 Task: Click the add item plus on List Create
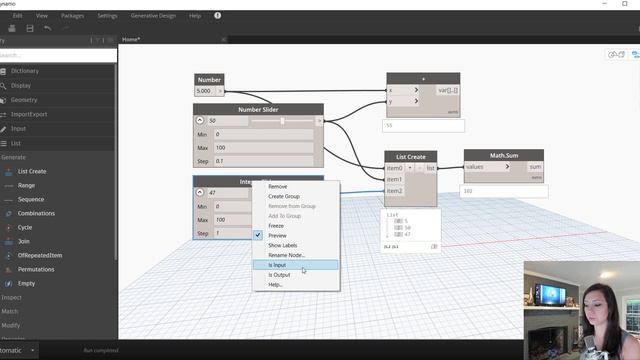(410, 168)
